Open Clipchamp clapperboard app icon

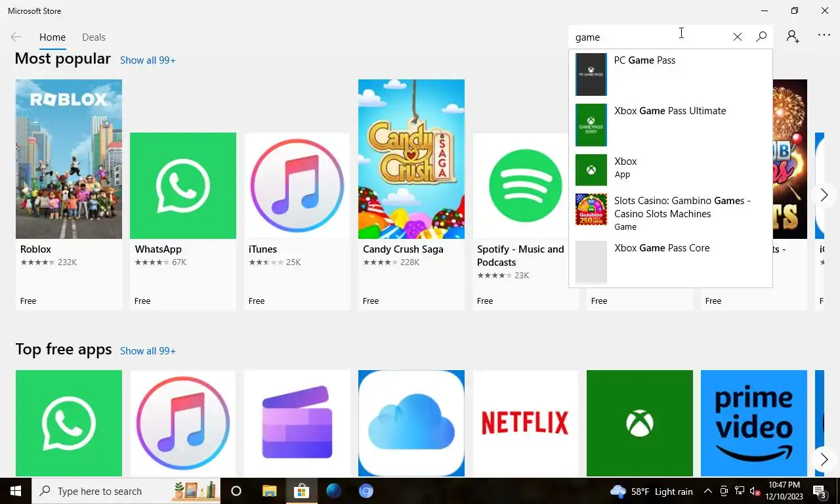coord(297,423)
